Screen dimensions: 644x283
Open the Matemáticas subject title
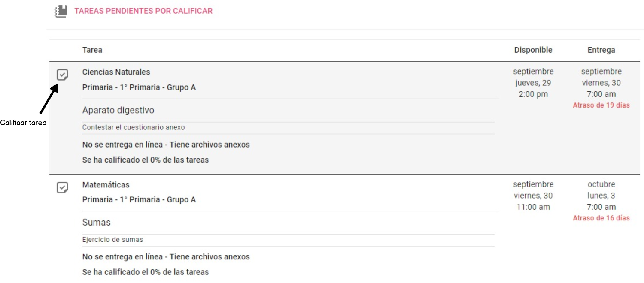point(106,185)
